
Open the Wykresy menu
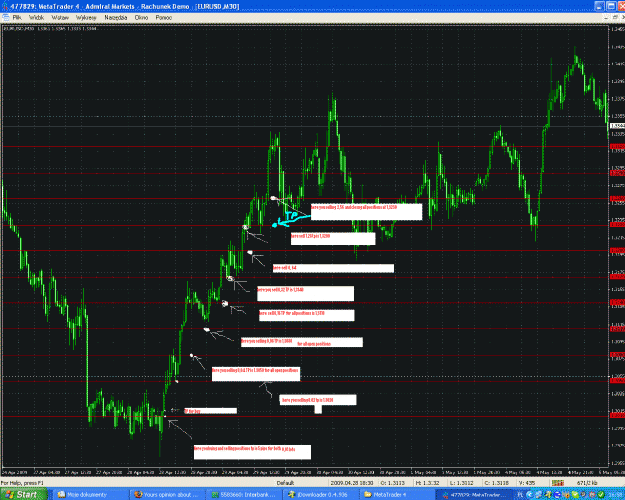86,18
